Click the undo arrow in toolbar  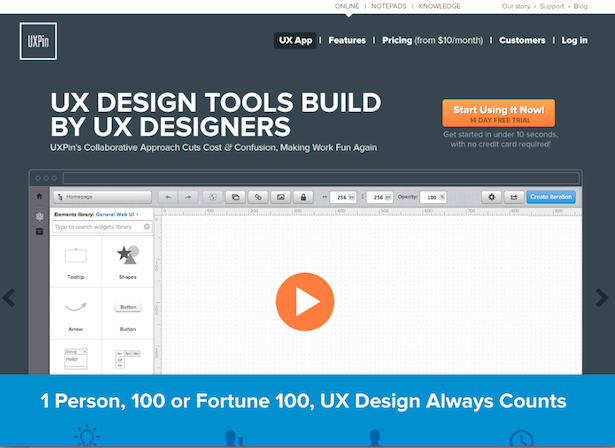pos(168,197)
